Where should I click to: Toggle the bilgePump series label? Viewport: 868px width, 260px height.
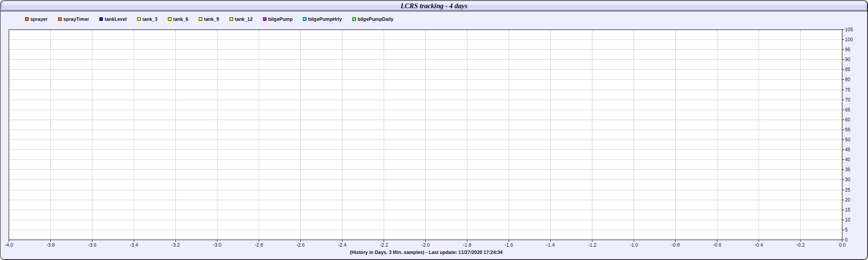point(280,19)
